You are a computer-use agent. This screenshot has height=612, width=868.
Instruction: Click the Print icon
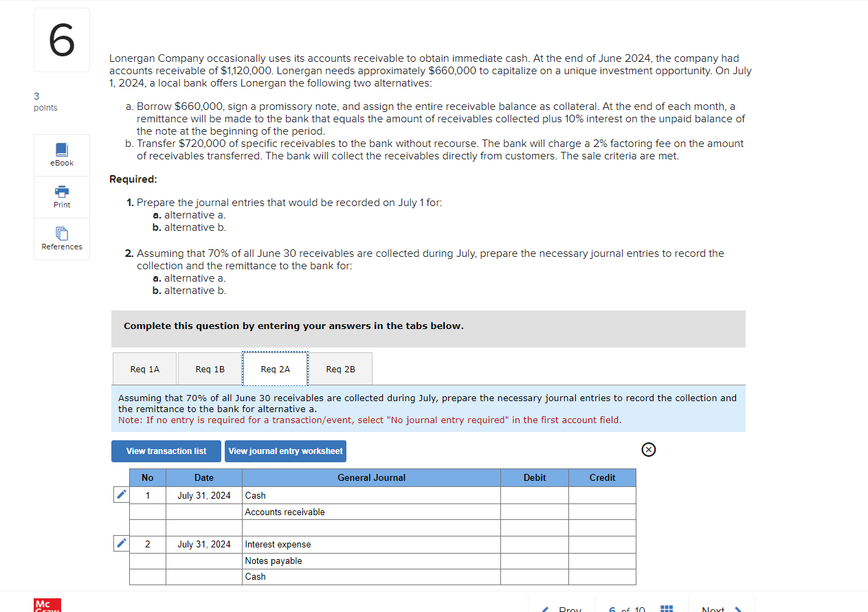coord(62,191)
